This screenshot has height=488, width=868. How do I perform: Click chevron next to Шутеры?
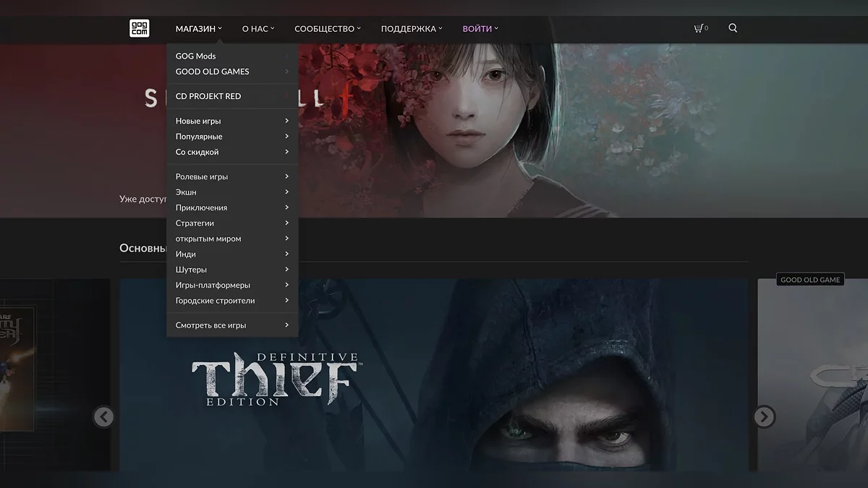[287, 270]
